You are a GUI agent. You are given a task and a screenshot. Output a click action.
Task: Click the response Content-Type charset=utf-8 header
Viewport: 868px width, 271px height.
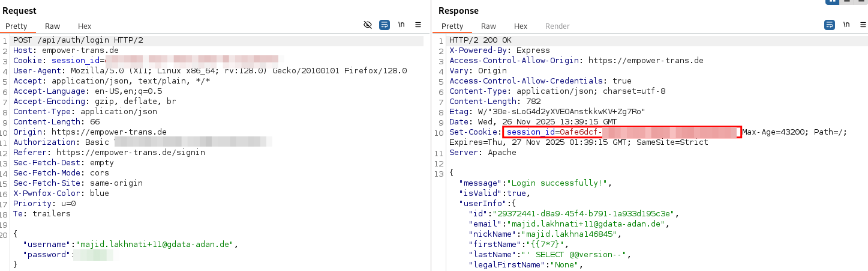pyautogui.click(x=557, y=91)
